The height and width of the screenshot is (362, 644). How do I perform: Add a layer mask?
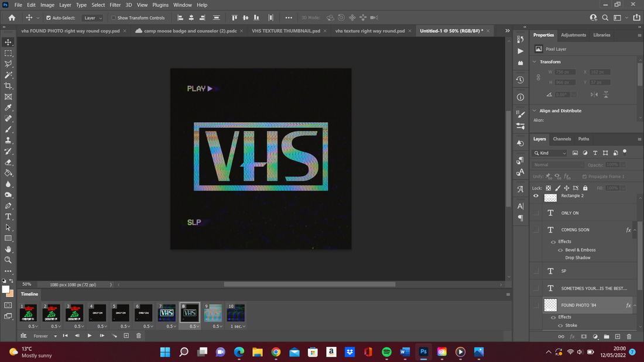[x=584, y=336]
